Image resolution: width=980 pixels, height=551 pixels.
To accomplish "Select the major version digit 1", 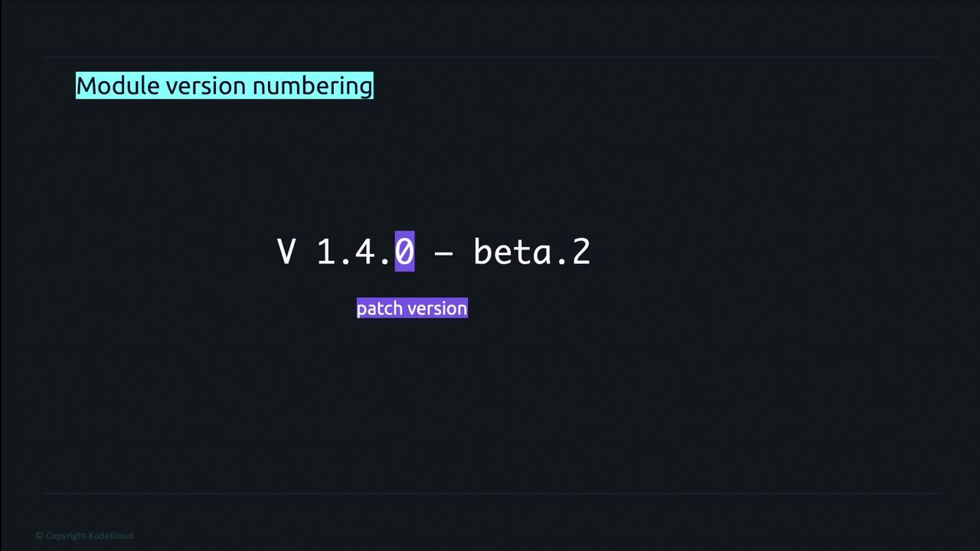I will coord(325,252).
